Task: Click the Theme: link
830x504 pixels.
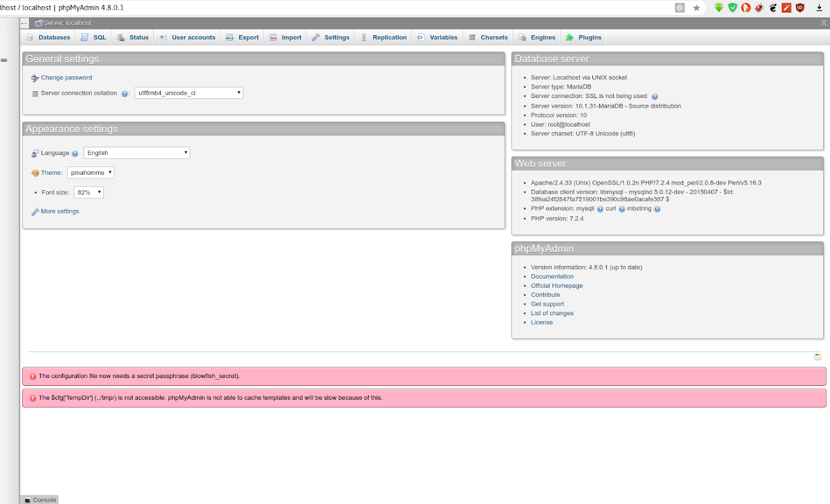Action: 52,173
